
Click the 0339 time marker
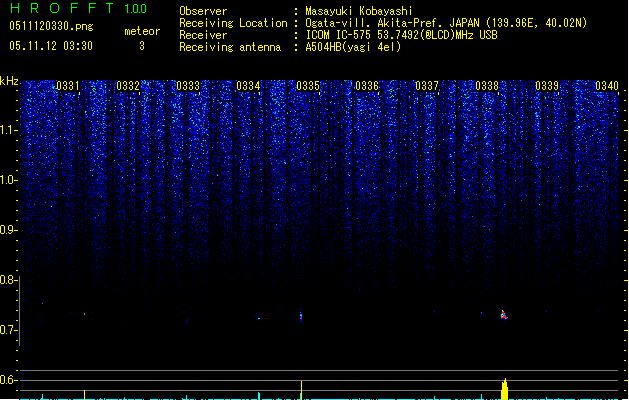[x=547, y=86]
